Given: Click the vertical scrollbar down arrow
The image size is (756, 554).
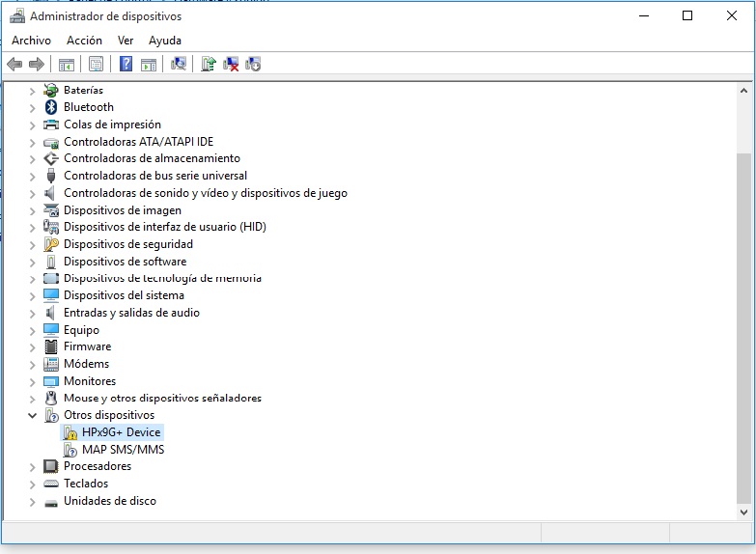Looking at the screenshot, I should tap(743, 512).
